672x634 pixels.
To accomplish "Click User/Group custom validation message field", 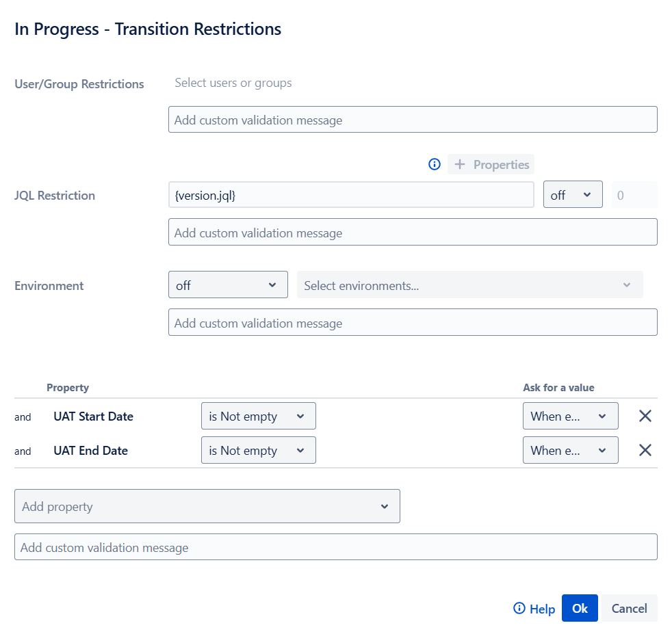I will [x=412, y=120].
